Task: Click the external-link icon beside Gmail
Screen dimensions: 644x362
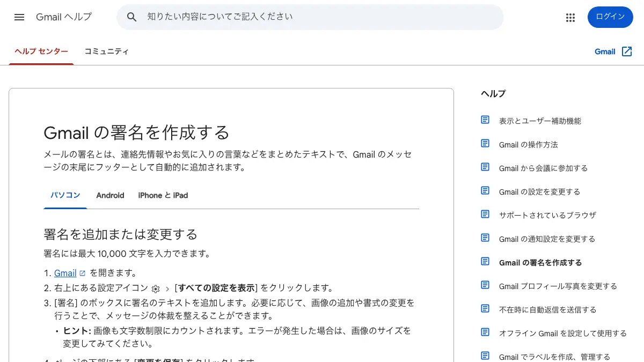Action: tap(627, 51)
